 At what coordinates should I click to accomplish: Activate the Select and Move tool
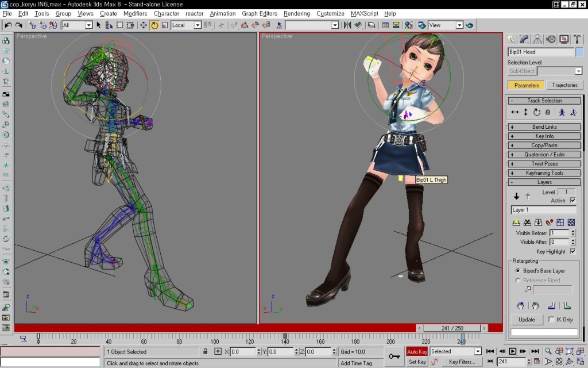[143, 25]
